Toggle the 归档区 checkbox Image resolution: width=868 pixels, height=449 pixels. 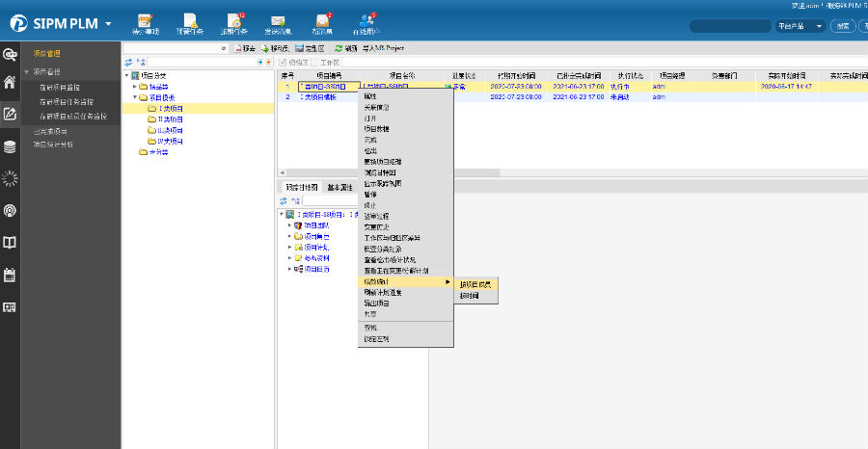click(282, 62)
